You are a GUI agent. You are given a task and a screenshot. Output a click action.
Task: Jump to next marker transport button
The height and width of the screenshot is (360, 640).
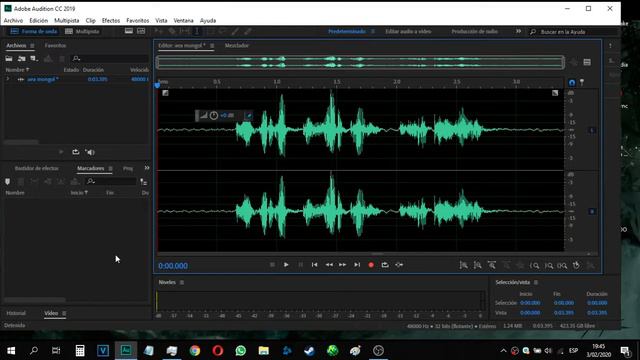click(357, 265)
